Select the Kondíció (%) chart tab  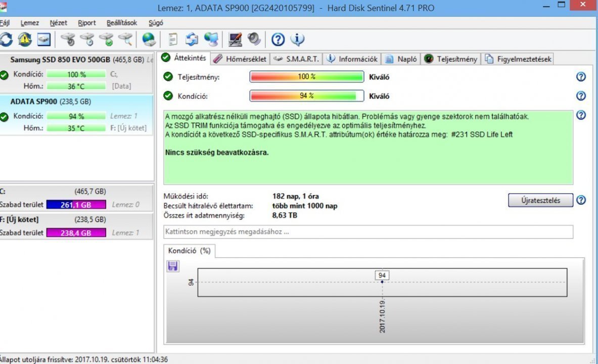[189, 251]
